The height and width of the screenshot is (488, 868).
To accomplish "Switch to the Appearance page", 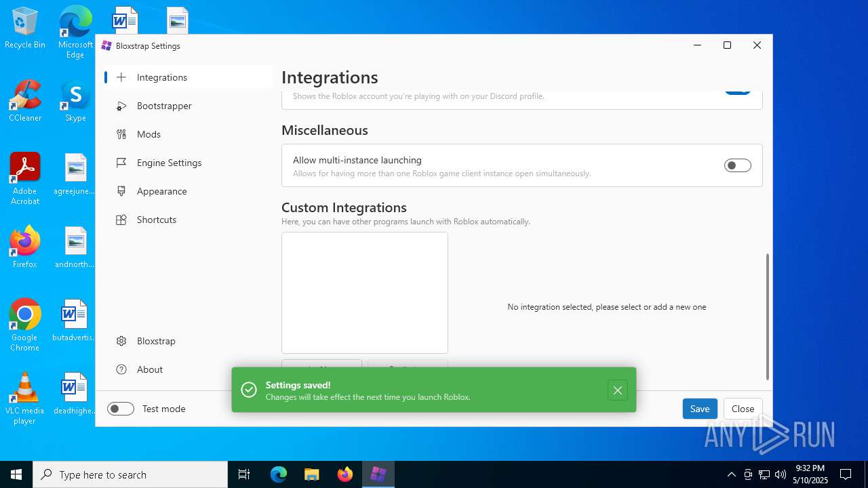I will tap(188, 191).
